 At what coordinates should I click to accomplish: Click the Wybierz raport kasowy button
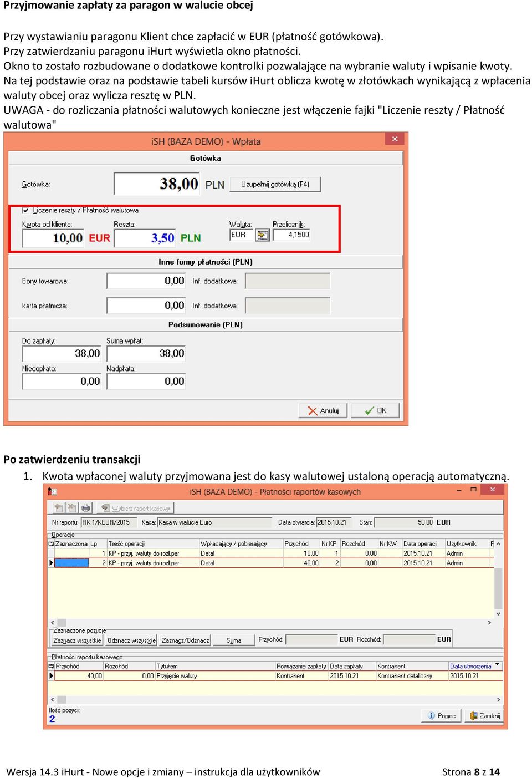136,508
